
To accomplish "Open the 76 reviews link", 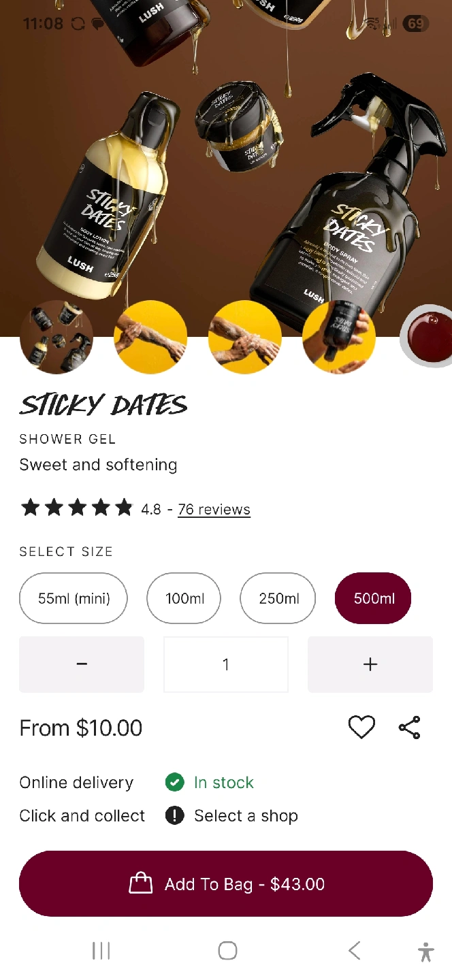I will (214, 509).
